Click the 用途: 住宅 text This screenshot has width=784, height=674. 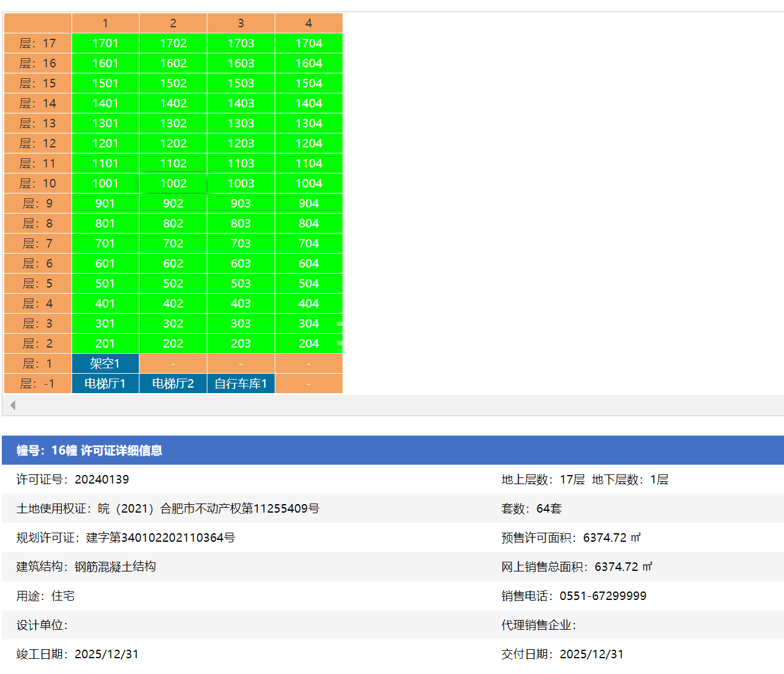pyautogui.click(x=45, y=596)
